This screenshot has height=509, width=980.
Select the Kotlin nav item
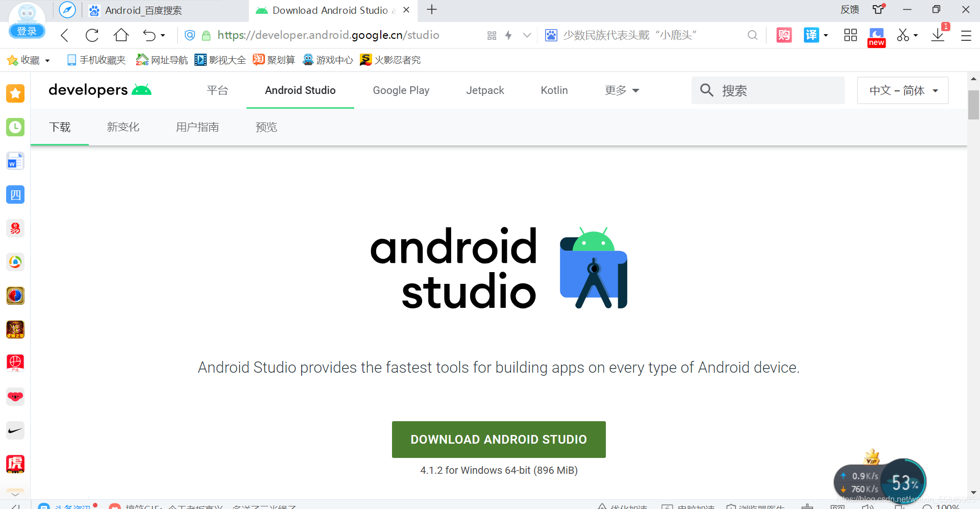pos(554,90)
